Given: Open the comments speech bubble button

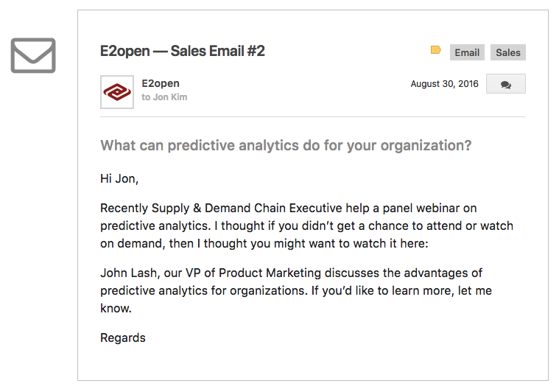Looking at the screenshot, I should [505, 84].
